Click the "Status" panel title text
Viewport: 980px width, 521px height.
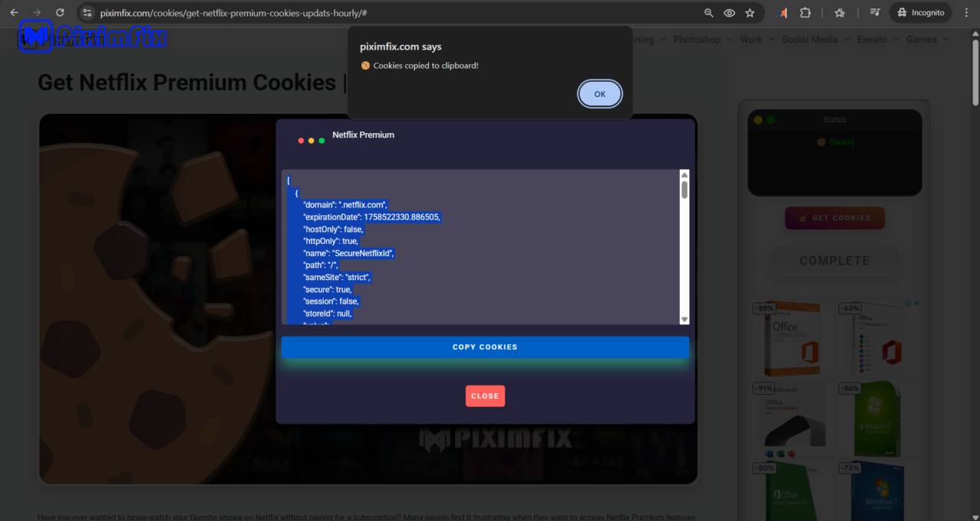pyautogui.click(x=835, y=119)
